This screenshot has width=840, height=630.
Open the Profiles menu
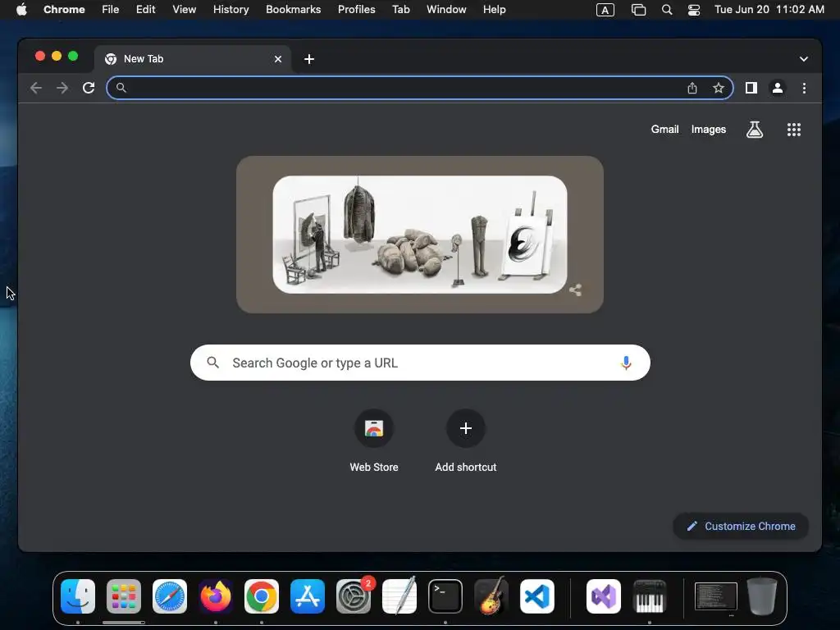coord(356,10)
